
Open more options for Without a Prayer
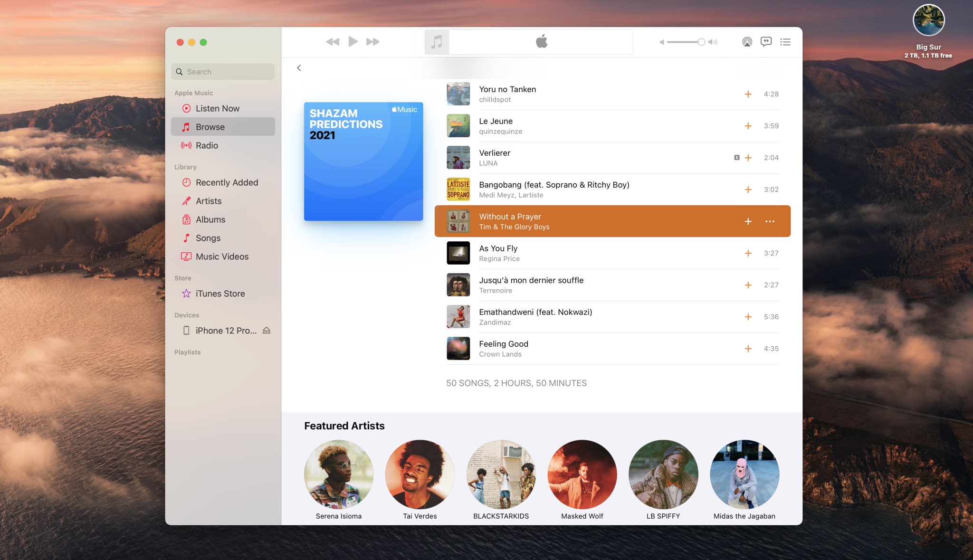point(770,221)
